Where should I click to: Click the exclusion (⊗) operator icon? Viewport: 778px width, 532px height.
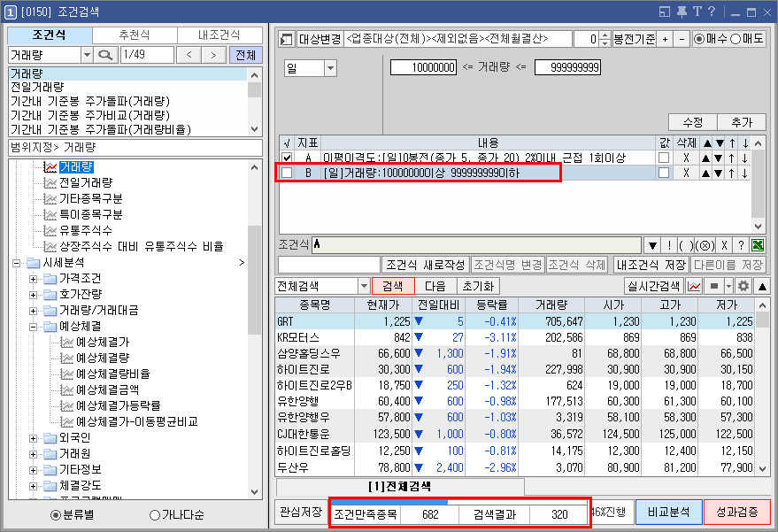[705, 243]
